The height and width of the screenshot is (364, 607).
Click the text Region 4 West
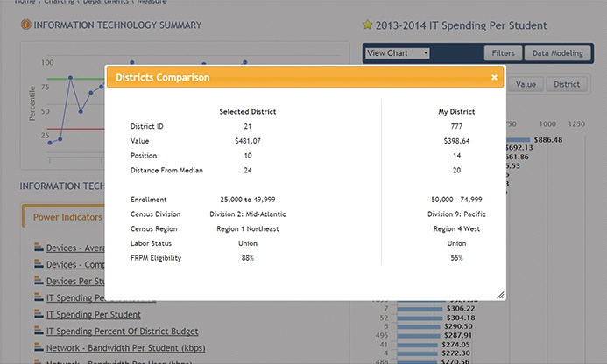(x=456, y=229)
